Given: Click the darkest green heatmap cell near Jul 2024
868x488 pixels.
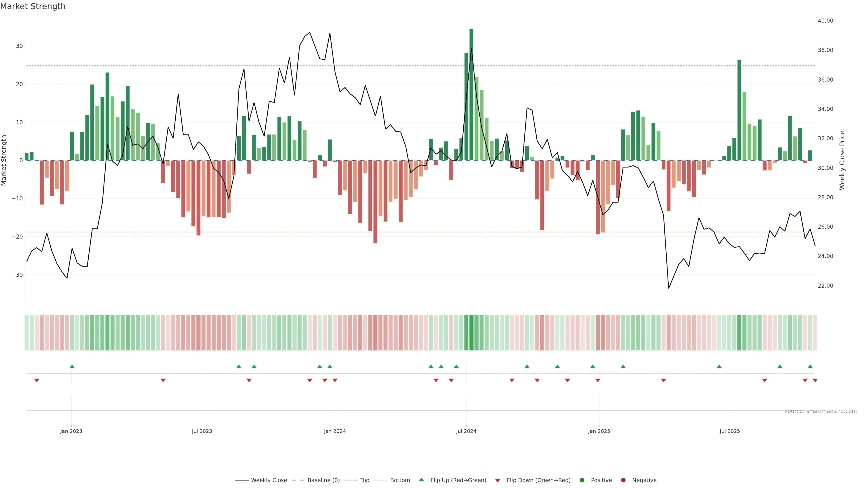Looking at the screenshot, I should (x=471, y=332).
